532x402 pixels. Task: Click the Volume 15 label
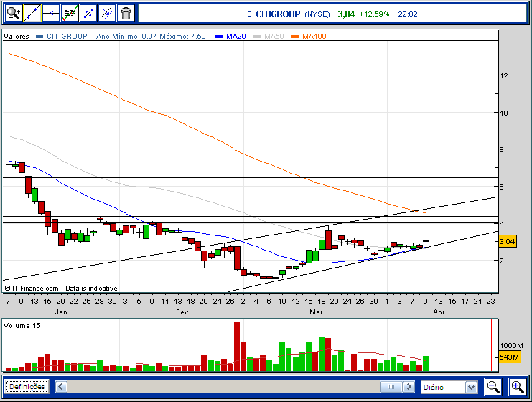tap(22, 326)
